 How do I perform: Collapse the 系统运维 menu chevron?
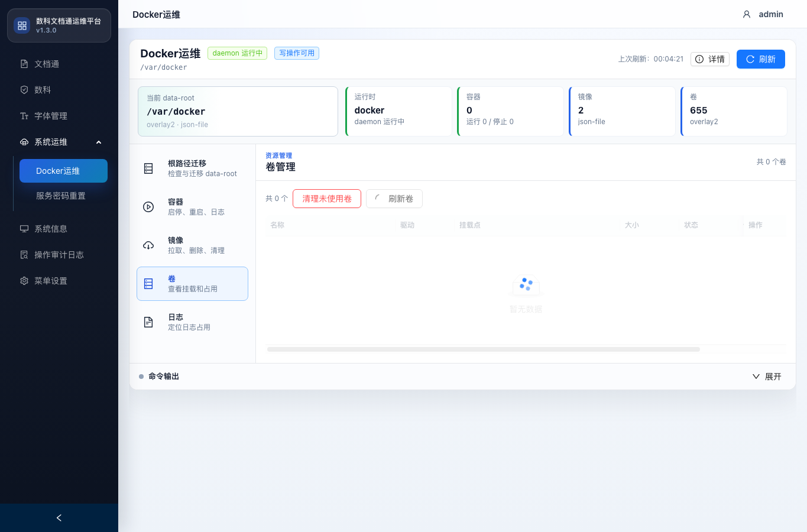coord(99,142)
